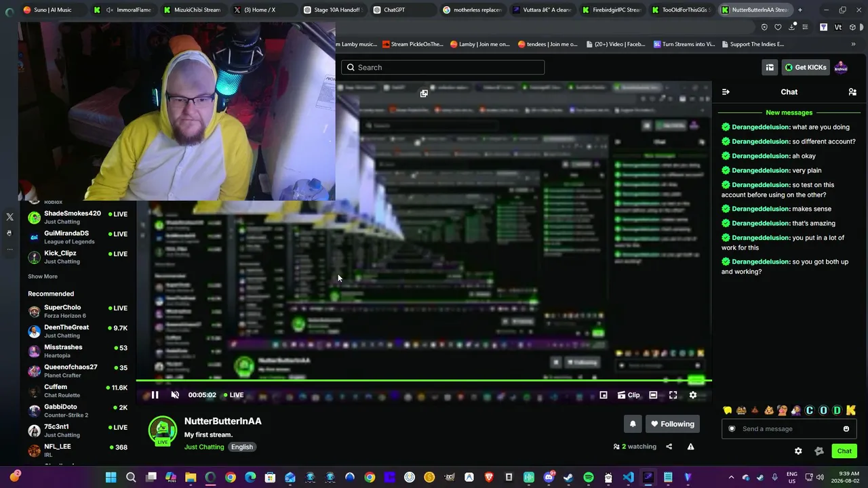Viewport: 868px width, 488px height.
Task: Open Misstrashes recommended channel
Action: tap(77, 350)
